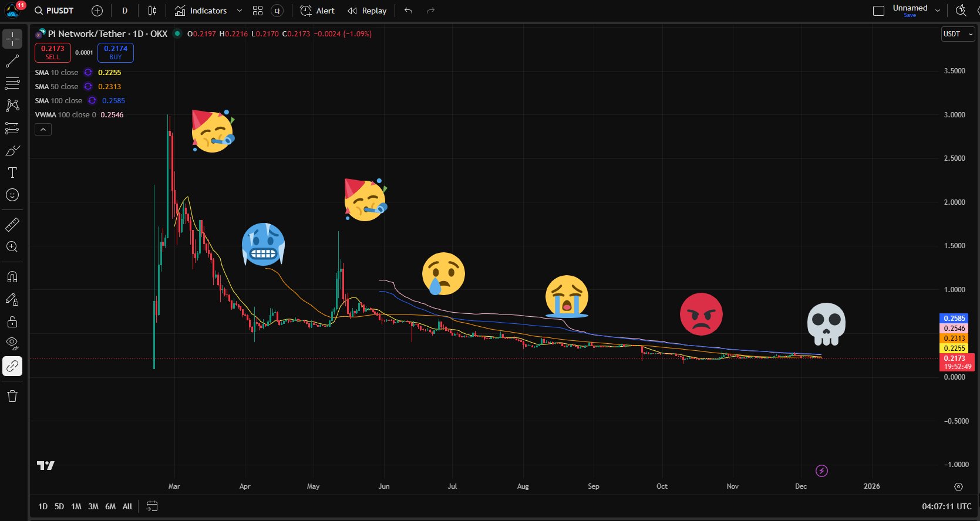Start bar Replay mode
This screenshot has height=521, width=980.
[x=367, y=11]
